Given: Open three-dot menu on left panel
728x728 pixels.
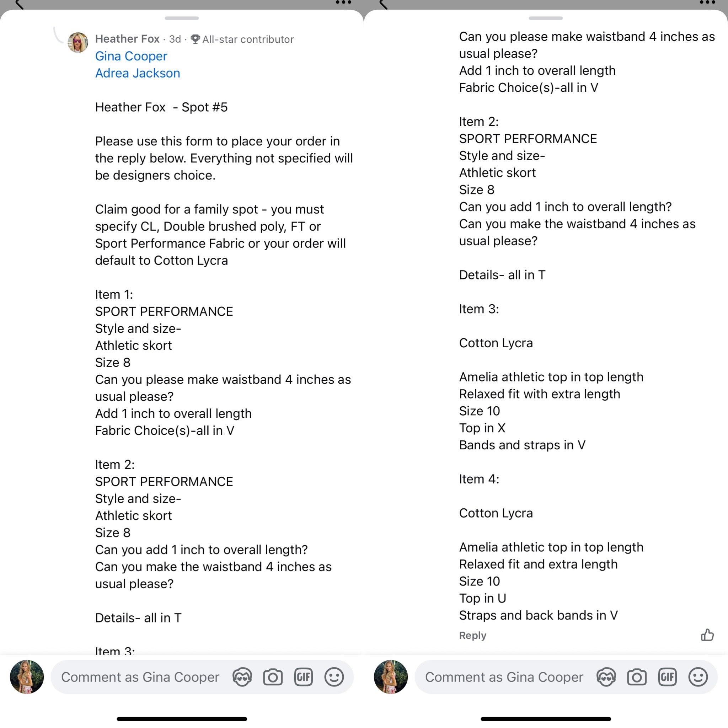Looking at the screenshot, I should [x=343, y=2].
